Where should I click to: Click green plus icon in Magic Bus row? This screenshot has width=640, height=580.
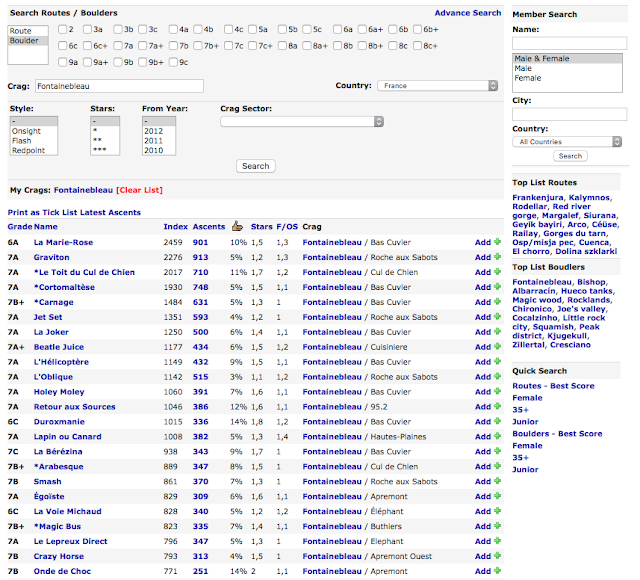click(497, 526)
